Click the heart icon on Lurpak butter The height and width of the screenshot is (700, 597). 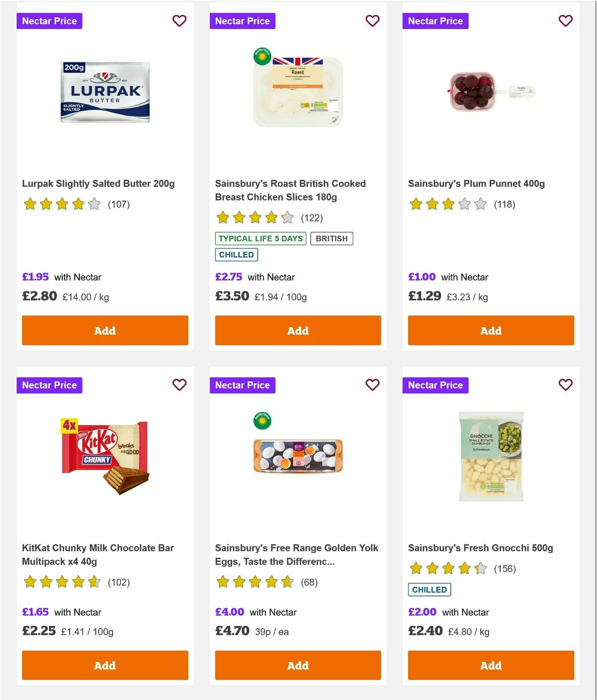[x=179, y=21]
